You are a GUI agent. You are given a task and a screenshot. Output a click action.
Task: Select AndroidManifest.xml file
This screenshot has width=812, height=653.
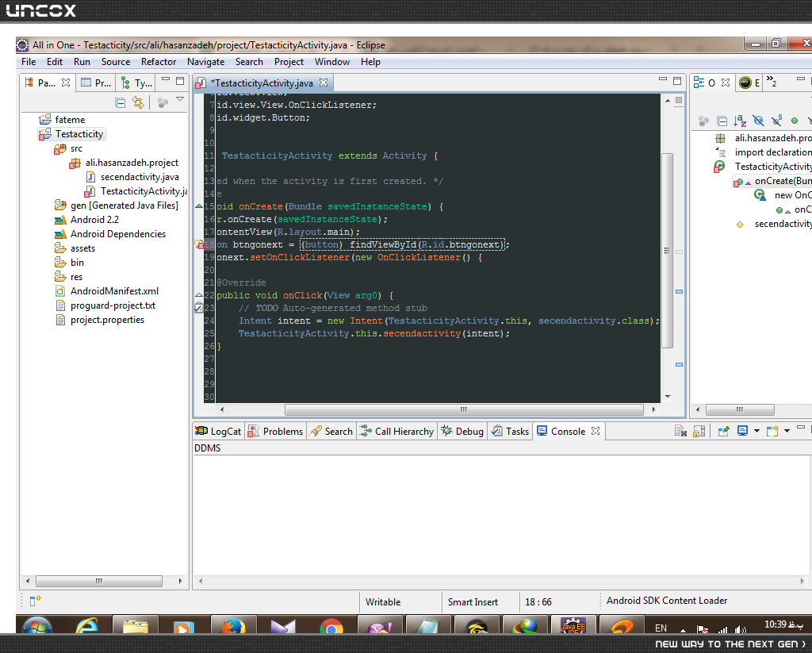114,291
